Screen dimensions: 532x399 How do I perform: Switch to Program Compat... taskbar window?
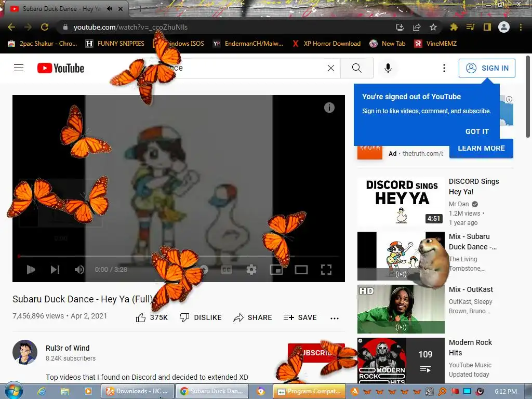[310, 391]
